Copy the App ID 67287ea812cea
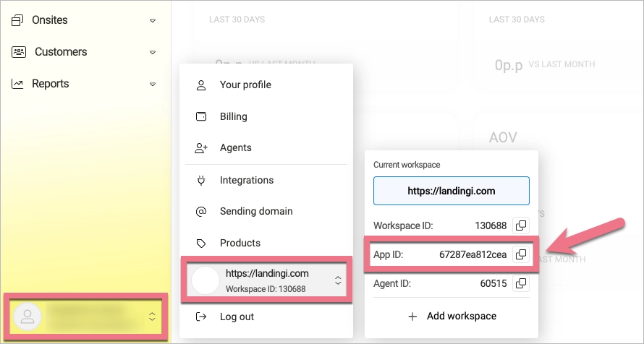This screenshot has width=644, height=344. click(521, 254)
